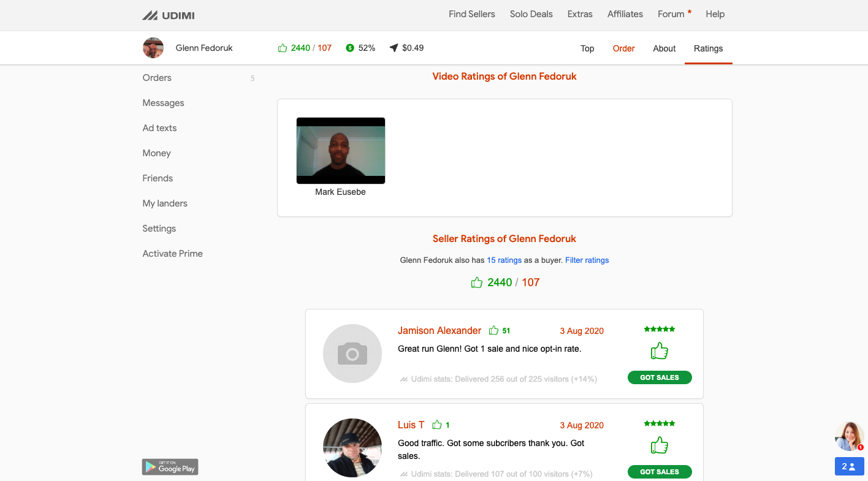Click the camera placeholder avatar of Jamison
This screenshot has height=481, width=868.
point(352,354)
